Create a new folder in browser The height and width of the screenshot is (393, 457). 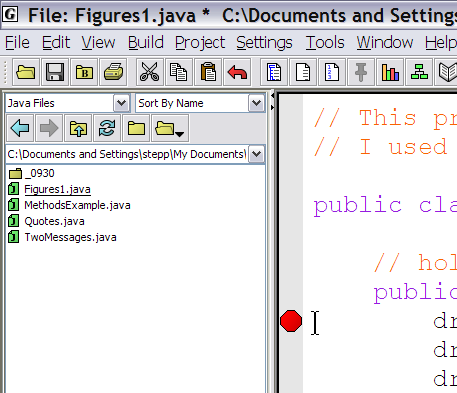[x=136, y=128]
